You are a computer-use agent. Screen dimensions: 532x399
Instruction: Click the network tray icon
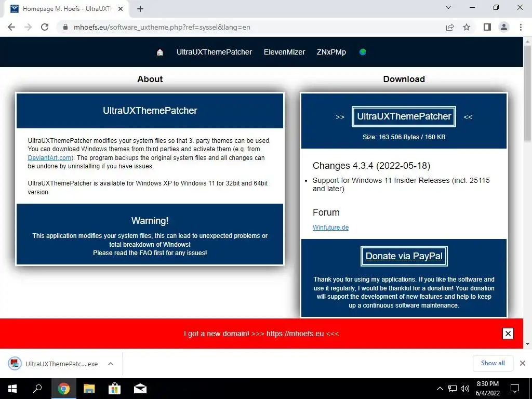453,389
